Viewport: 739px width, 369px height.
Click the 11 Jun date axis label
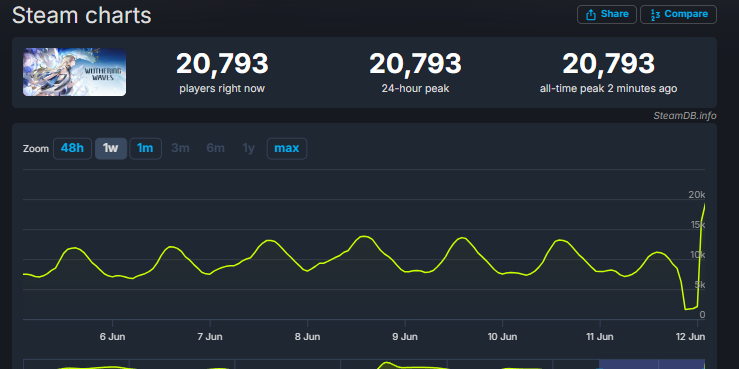pos(600,337)
